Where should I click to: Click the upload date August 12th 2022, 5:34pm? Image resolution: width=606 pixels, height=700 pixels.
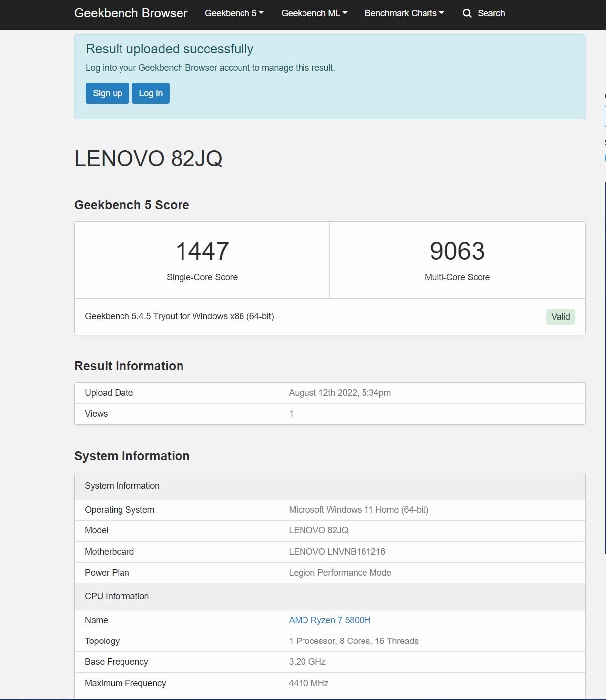coord(340,393)
